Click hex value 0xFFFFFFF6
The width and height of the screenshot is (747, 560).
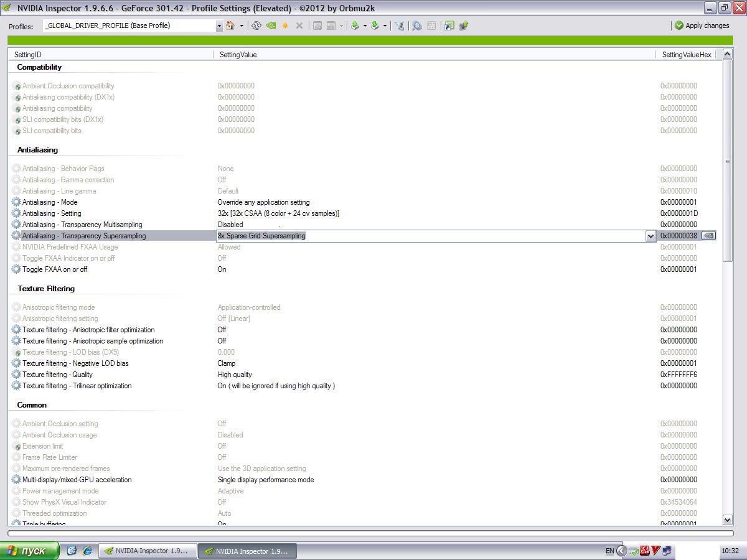point(679,375)
